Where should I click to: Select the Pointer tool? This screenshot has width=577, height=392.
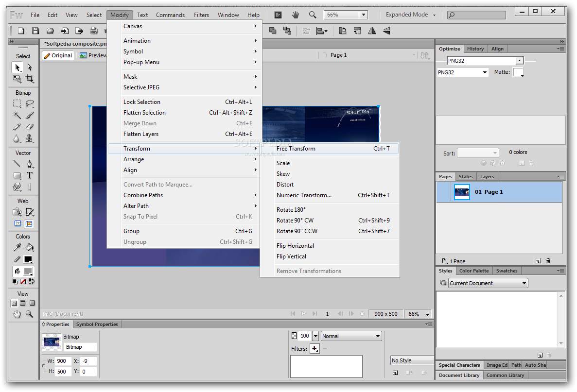pyautogui.click(x=17, y=68)
